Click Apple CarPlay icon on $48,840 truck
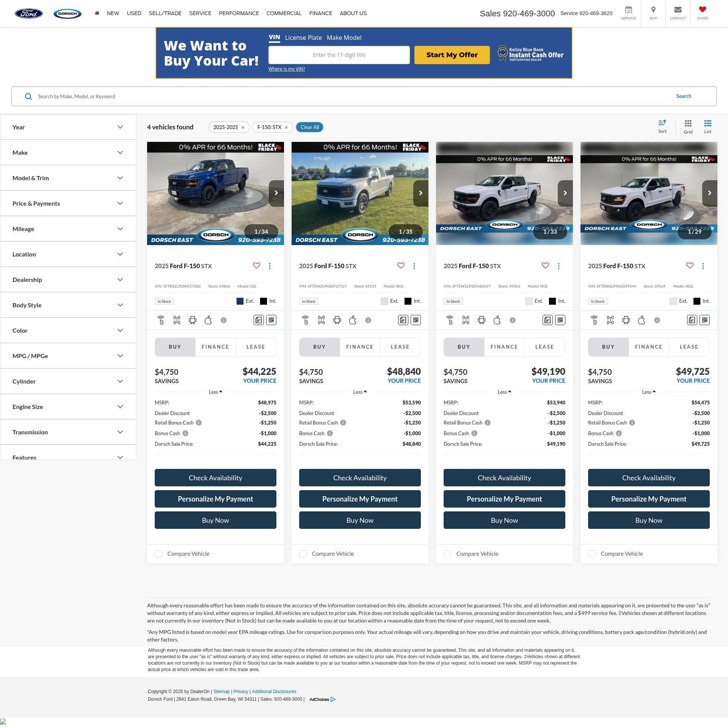This screenshot has width=728, height=728. coord(353,320)
